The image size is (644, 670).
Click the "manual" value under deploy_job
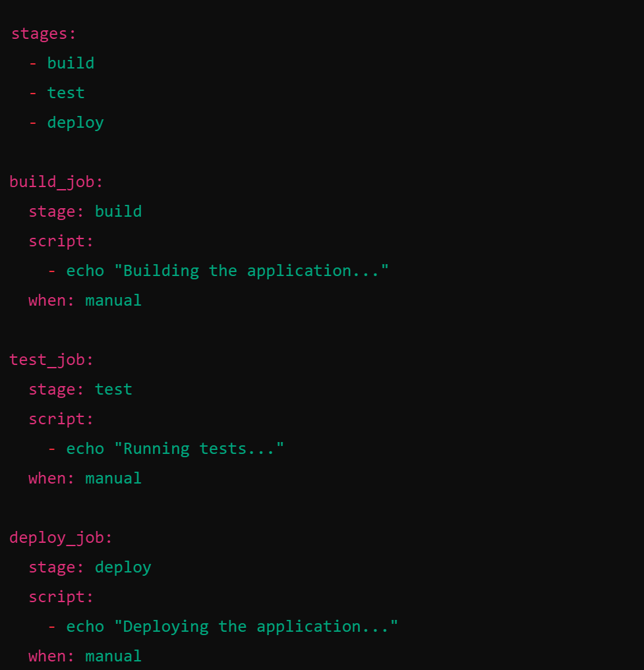coord(113,656)
